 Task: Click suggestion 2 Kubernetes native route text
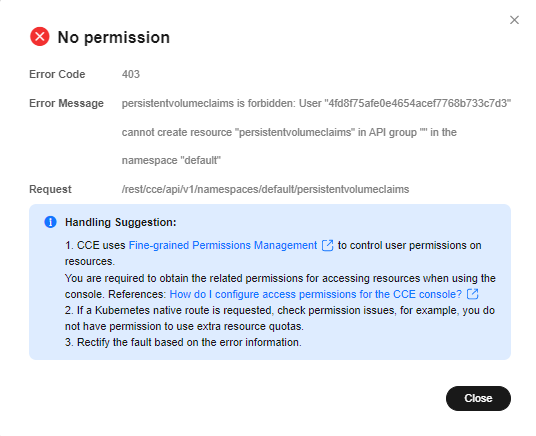(280, 318)
